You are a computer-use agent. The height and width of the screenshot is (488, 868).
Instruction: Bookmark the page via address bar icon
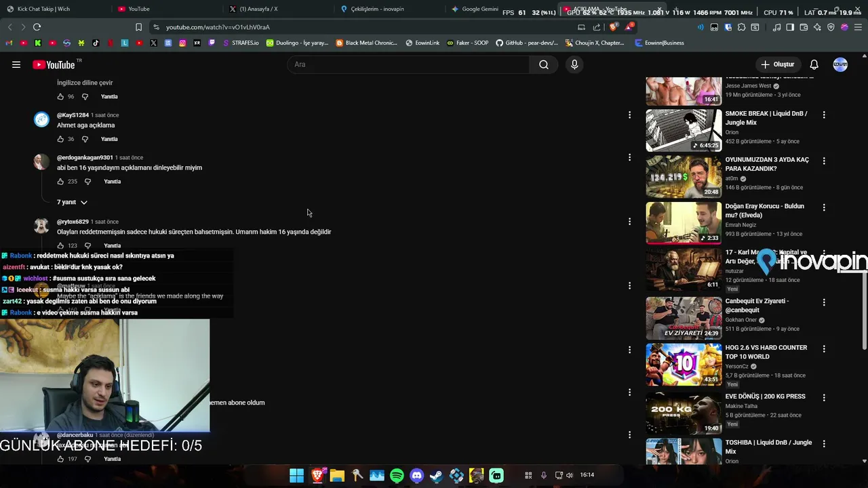[138, 27]
